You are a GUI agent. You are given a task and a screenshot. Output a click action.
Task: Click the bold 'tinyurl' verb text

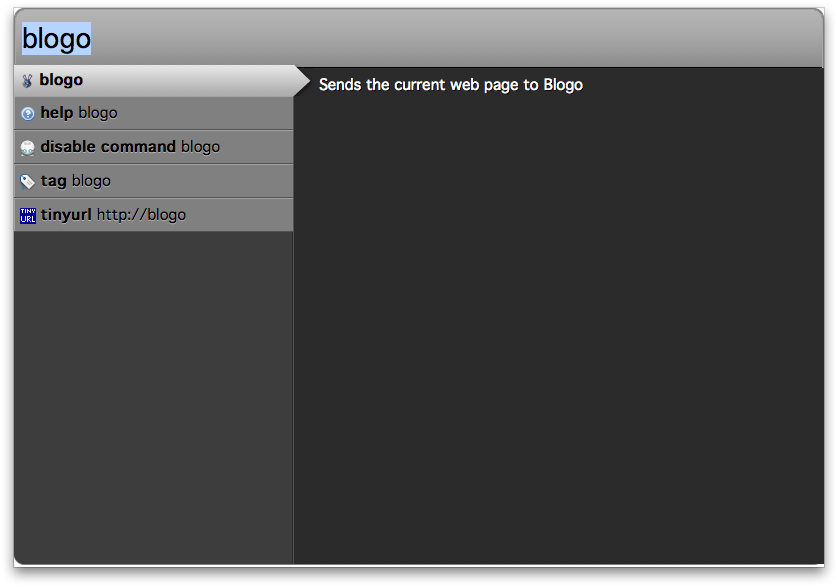[66, 215]
